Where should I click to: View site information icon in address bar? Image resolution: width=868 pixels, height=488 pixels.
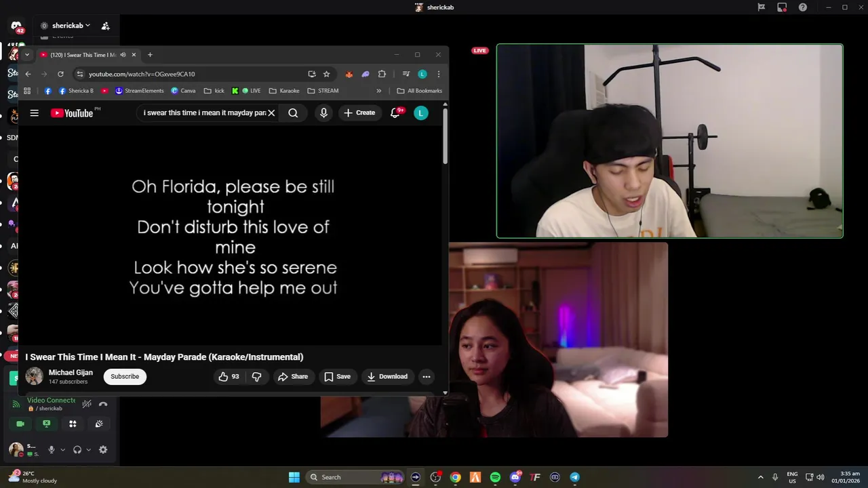coord(80,74)
